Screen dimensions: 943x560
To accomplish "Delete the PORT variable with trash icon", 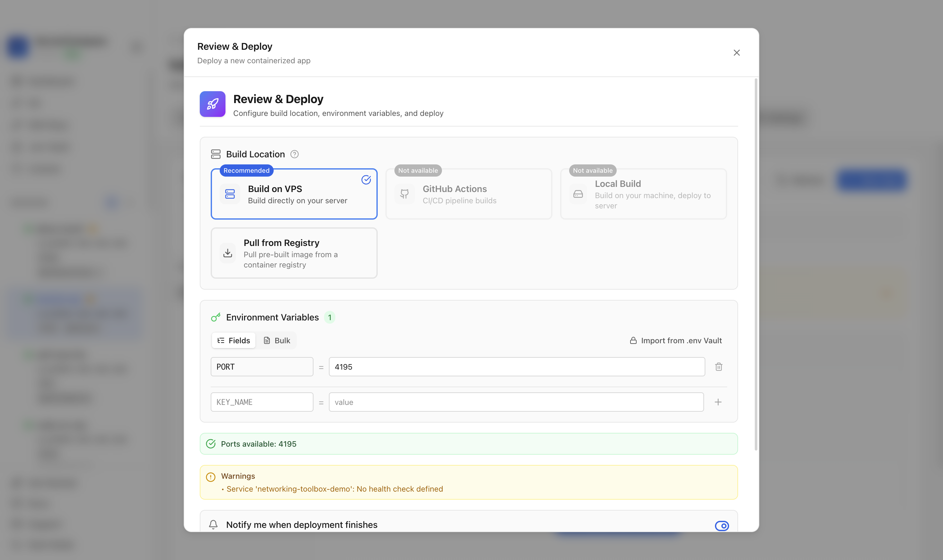I will point(718,367).
